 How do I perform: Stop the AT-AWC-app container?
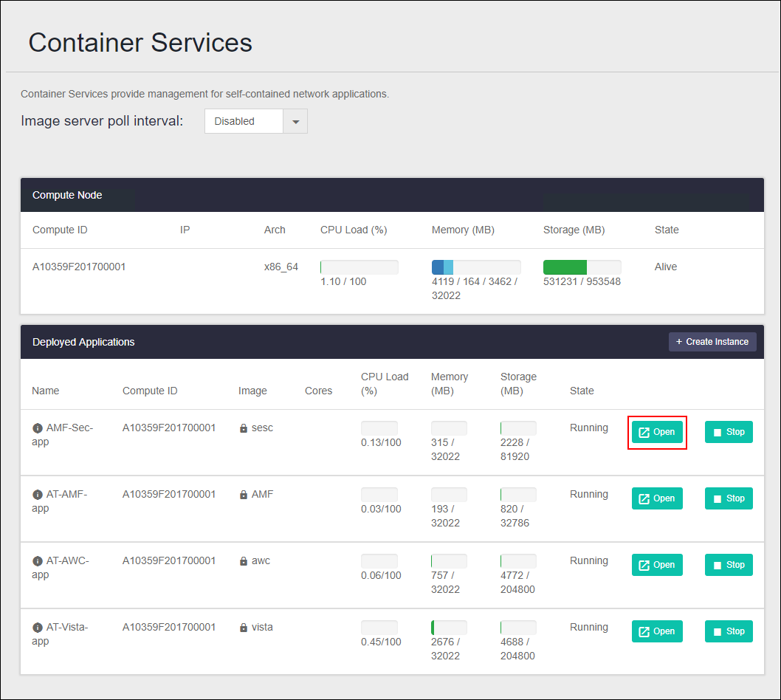[x=729, y=565]
